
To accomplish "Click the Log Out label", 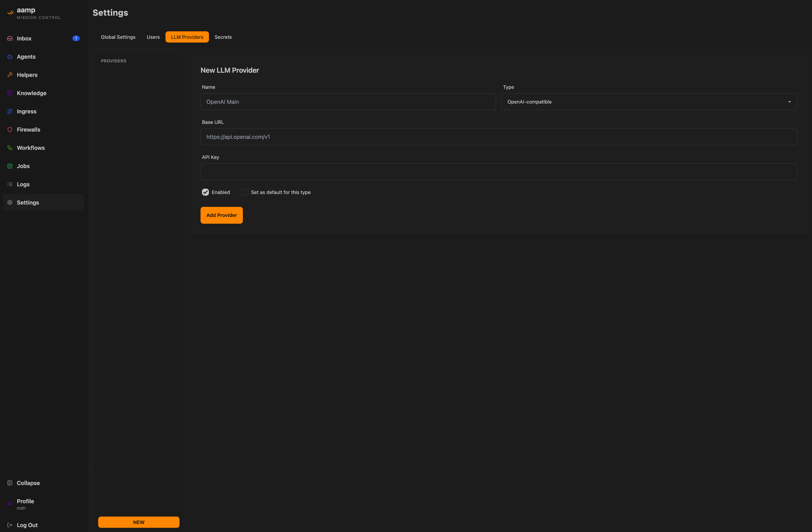I will 27,525.
